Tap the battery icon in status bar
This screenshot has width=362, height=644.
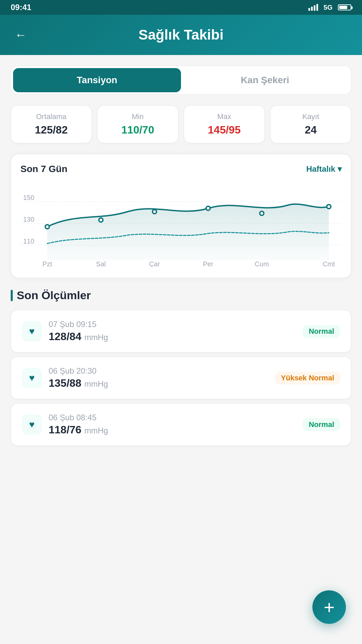pyautogui.click(x=345, y=7)
